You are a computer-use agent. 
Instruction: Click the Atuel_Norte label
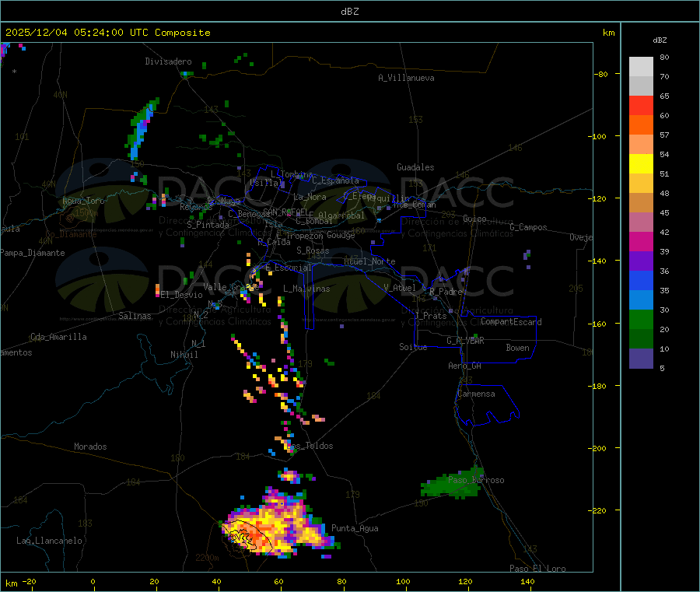pyautogui.click(x=369, y=261)
